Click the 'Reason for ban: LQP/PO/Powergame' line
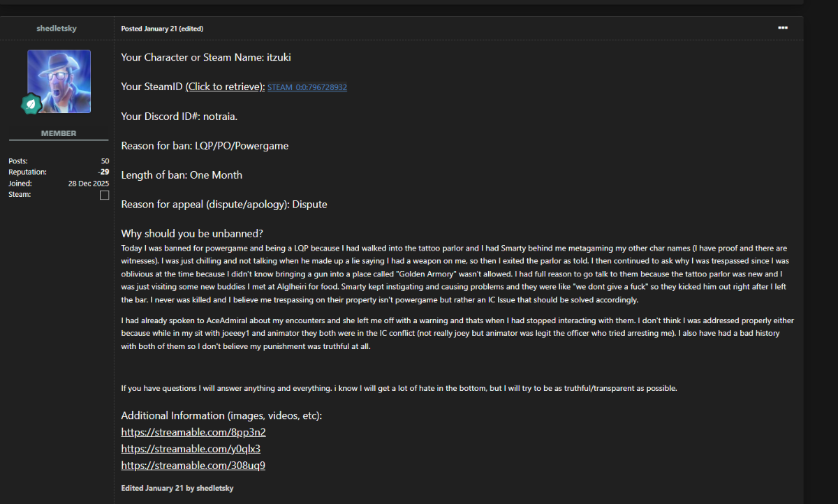The width and height of the screenshot is (838, 504). pyautogui.click(x=205, y=146)
